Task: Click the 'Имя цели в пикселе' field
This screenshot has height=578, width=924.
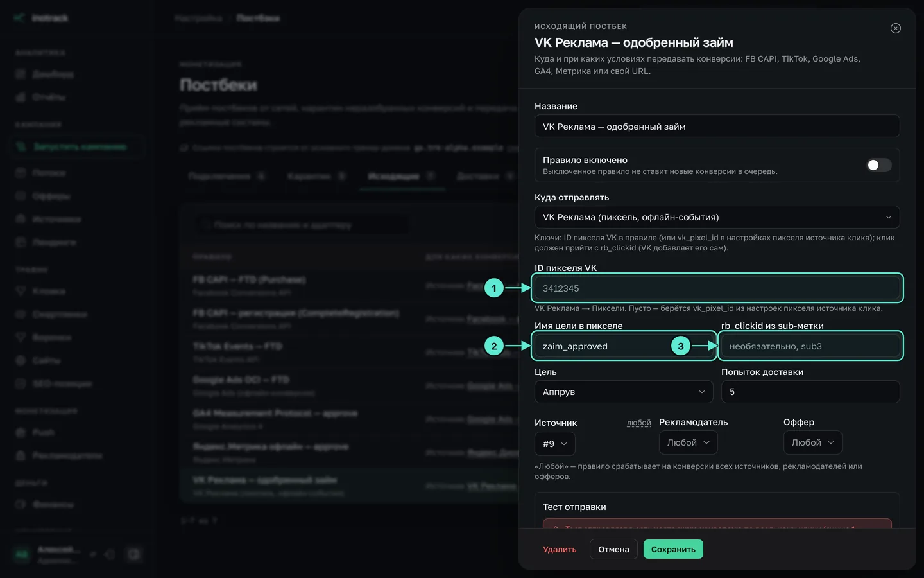Action: (x=623, y=346)
